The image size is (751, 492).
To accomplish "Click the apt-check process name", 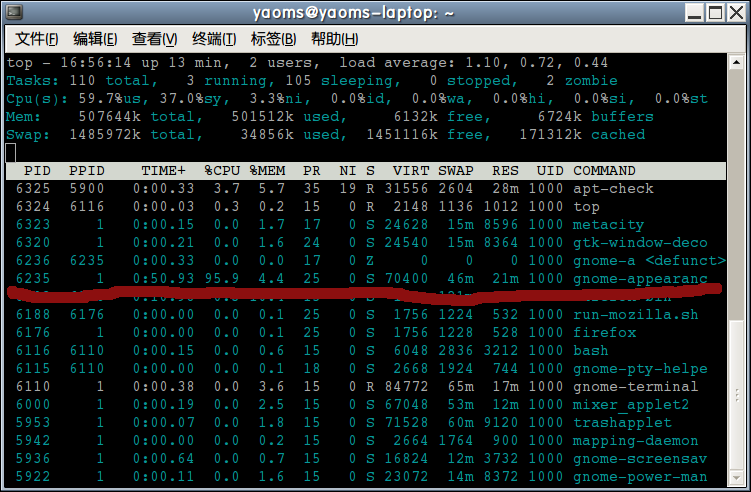I will click(x=613, y=189).
